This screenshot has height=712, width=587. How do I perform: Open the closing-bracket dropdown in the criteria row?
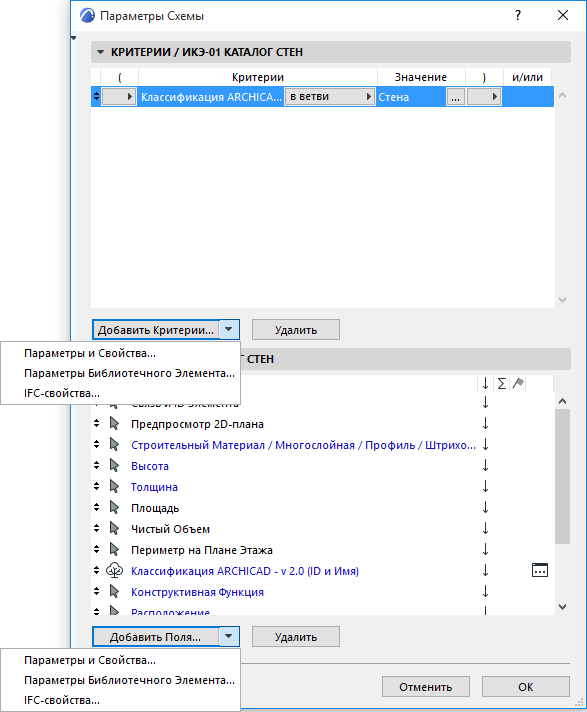484,97
